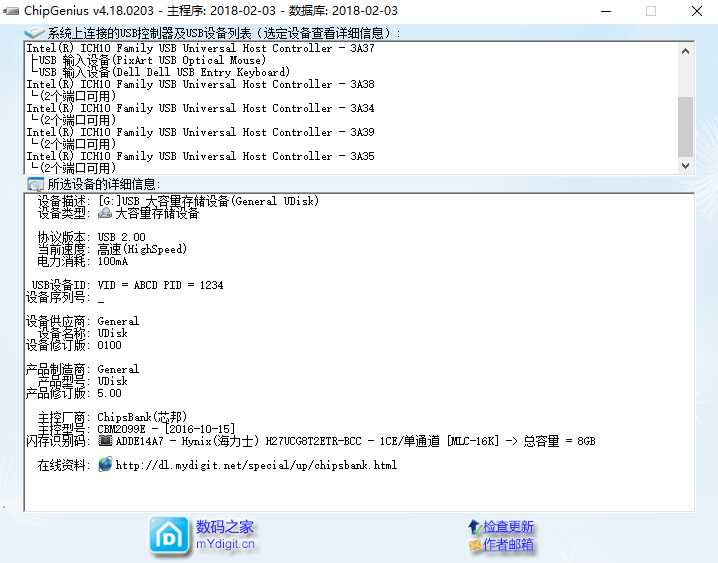Click the selected device details header icon

(x=35, y=184)
